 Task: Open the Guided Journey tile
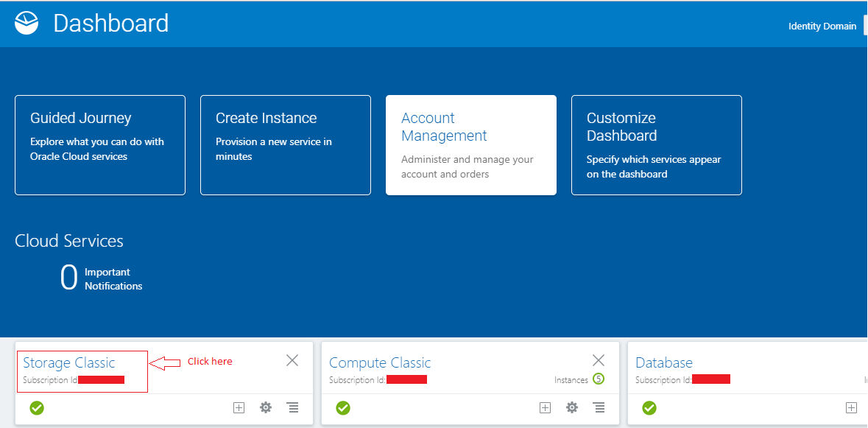(100, 145)
